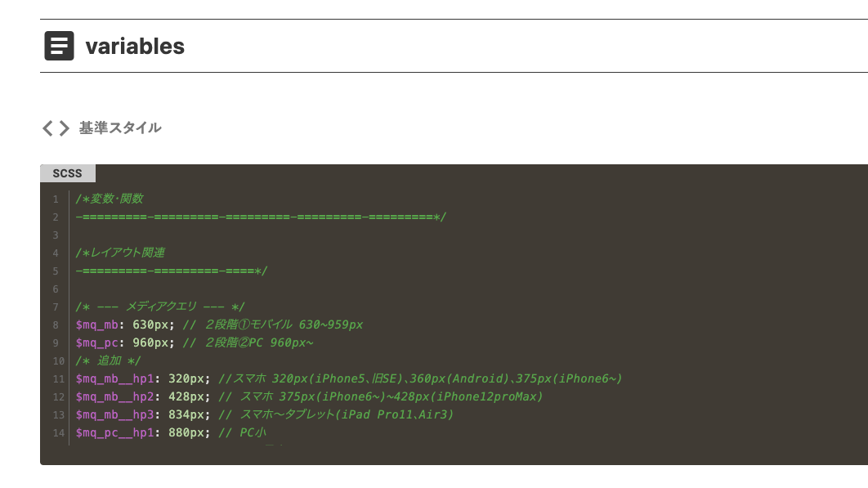Image resolution: width=868 pixels, height=488 pixels.
Task: Click line number 8 in the gutter
Action: point(56,325)
